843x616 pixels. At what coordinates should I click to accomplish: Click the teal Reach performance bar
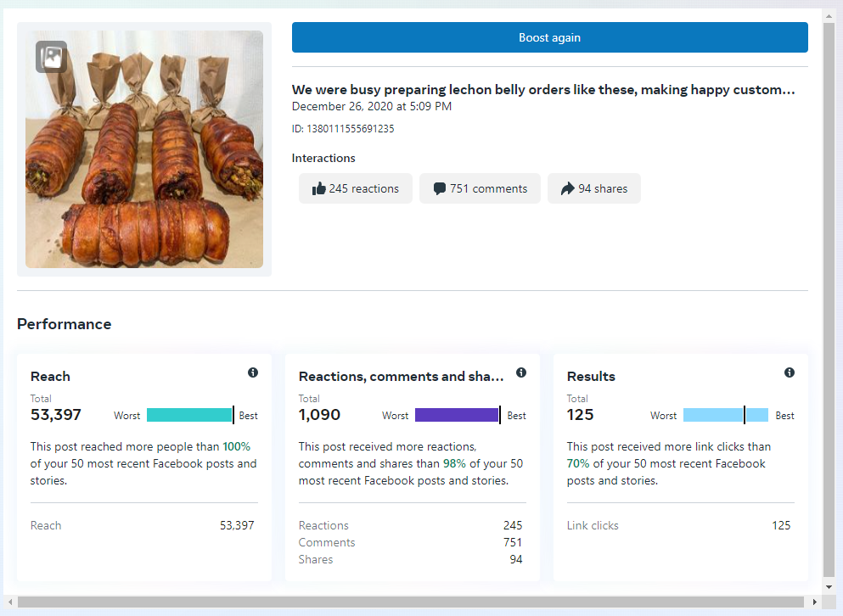(189, 415)
